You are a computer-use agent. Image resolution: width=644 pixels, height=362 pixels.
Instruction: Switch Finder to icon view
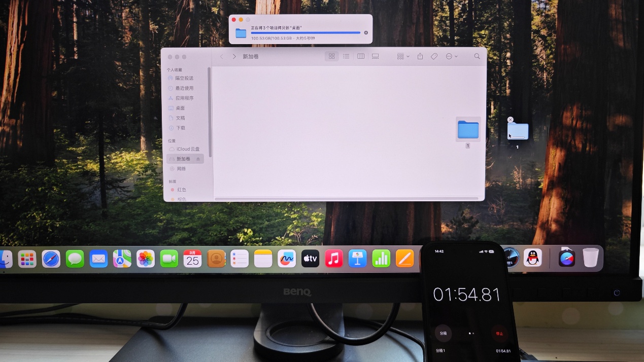click(331, 56)
